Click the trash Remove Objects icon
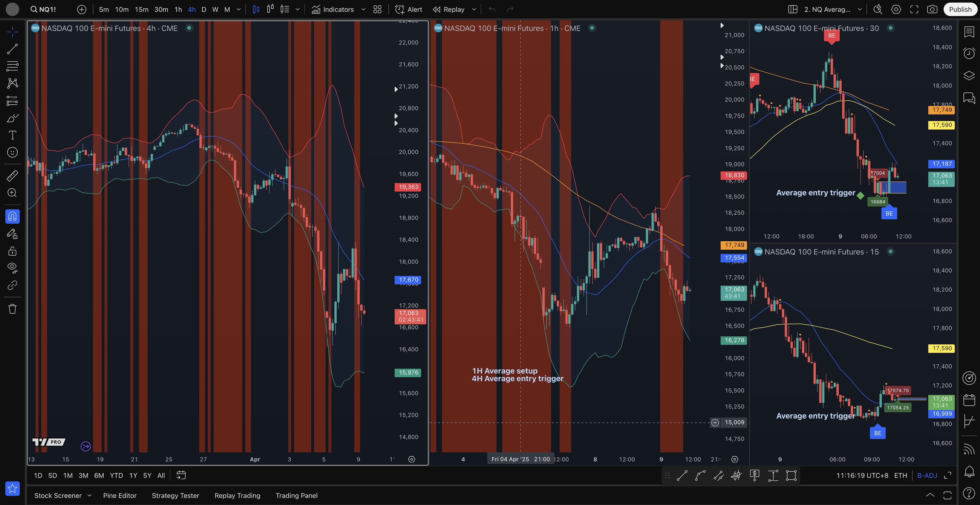This screenshot has width=980, height=505. pos(12,309)
